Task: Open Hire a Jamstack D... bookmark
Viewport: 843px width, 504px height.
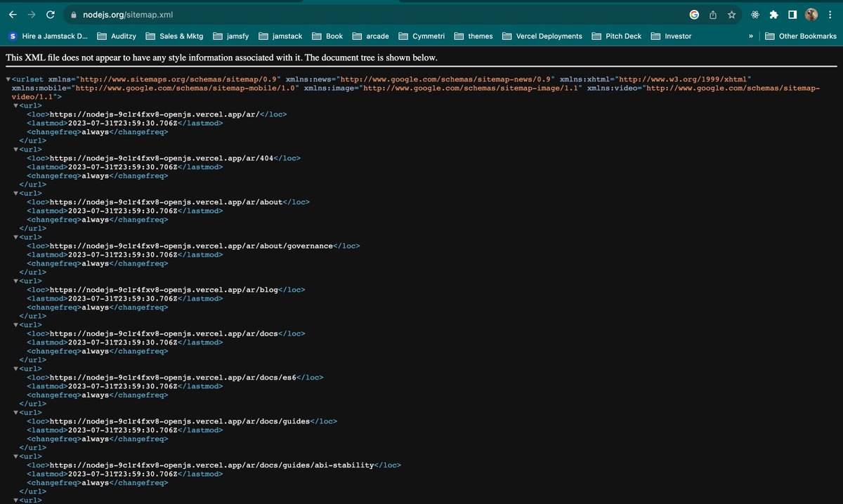Action: pos(48,36)
